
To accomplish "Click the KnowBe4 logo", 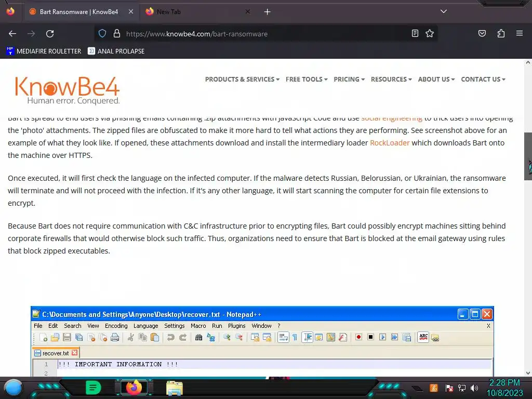I will coord(67,90).
